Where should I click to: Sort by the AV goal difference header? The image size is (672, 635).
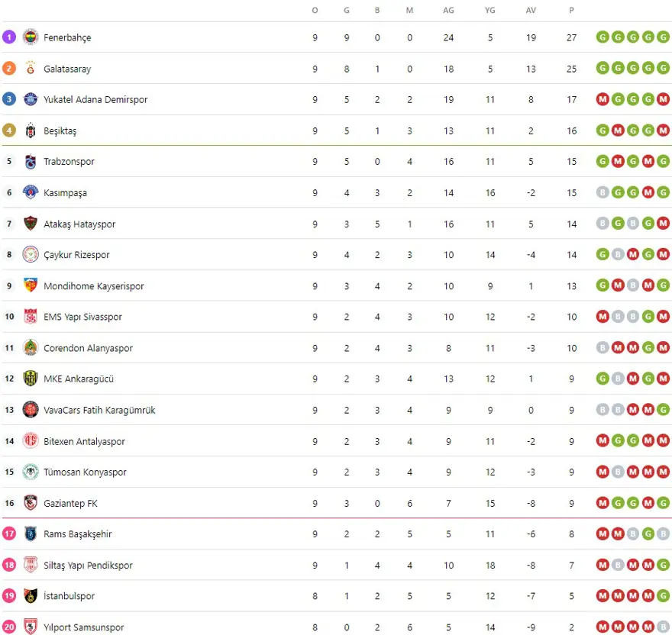[531, 10]
